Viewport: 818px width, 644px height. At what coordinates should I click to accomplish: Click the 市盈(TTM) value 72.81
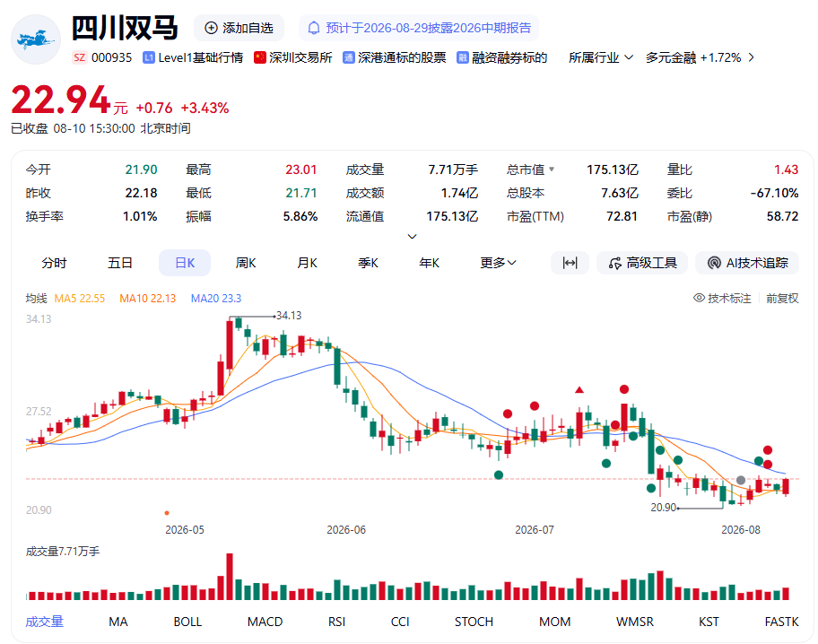point(622,216)
